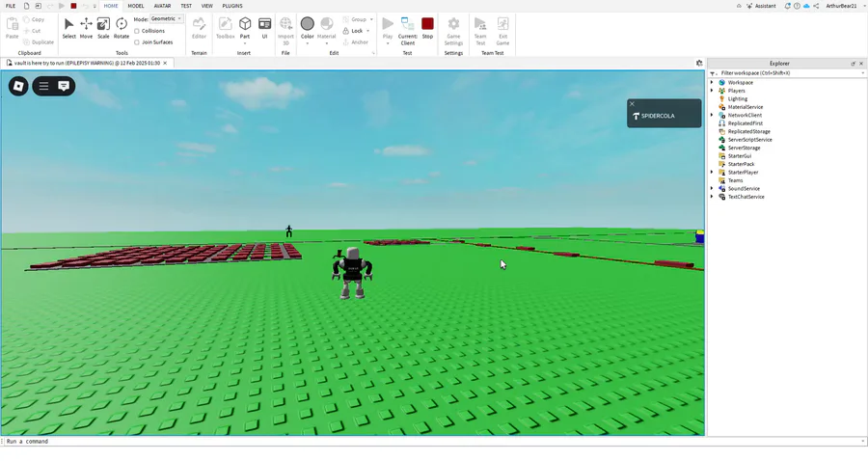Click the ribbon Play button
The height and width of the screenshot is (461, 868).
coord(388,26)
